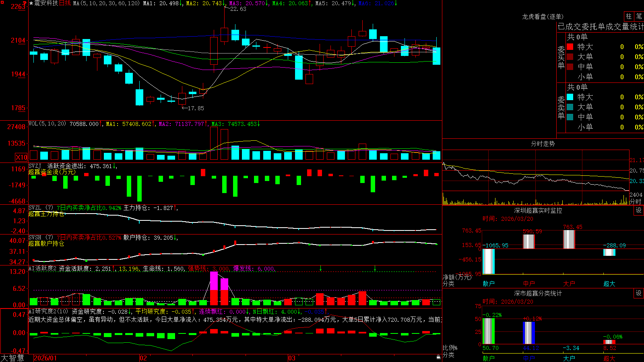Click the 2263 price axis label
Screen dimensions: 644x362
click(x=18, y=6)
